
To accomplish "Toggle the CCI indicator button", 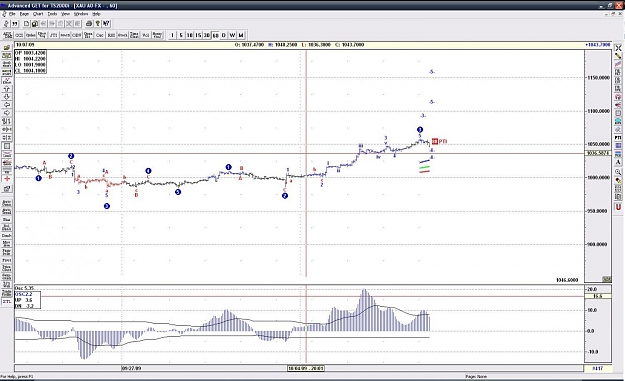I will 19,35.
